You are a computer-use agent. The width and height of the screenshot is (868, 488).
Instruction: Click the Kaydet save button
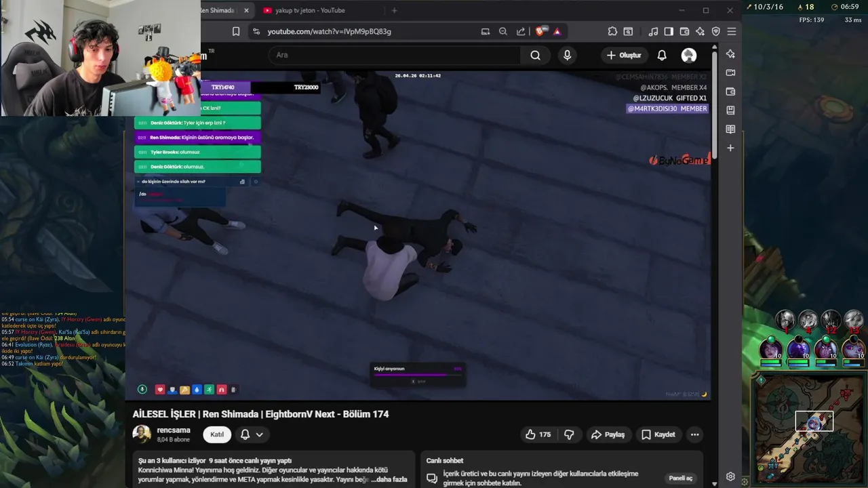point(658,434)
